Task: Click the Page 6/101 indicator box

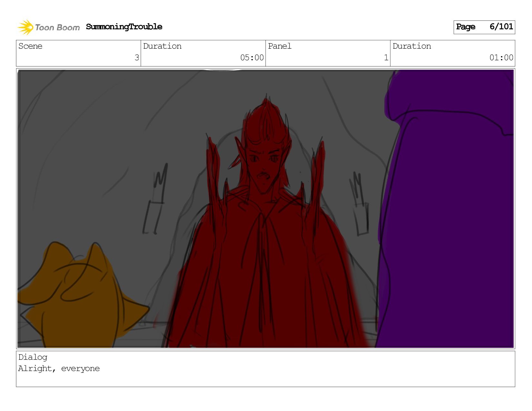Action: [484, 27]
